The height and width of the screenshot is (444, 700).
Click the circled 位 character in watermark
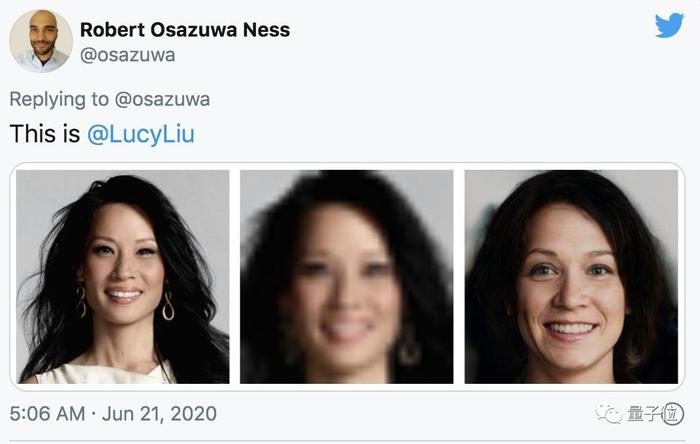tap(672, 414)
